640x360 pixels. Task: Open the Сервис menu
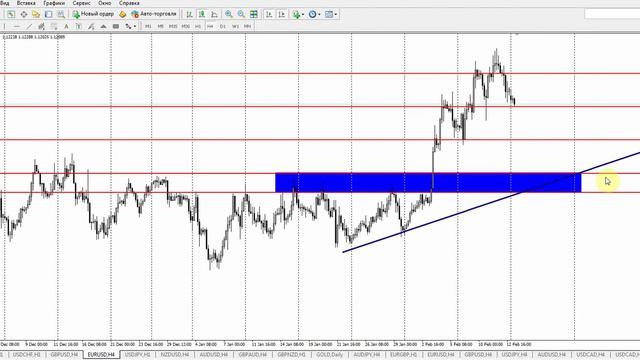point(82,3)
